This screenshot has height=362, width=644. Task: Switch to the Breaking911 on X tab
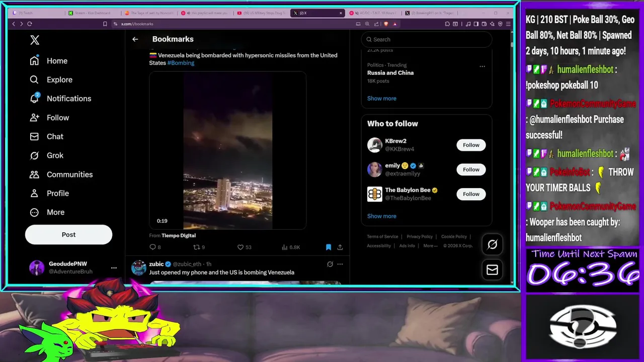[x=430, y=13]
